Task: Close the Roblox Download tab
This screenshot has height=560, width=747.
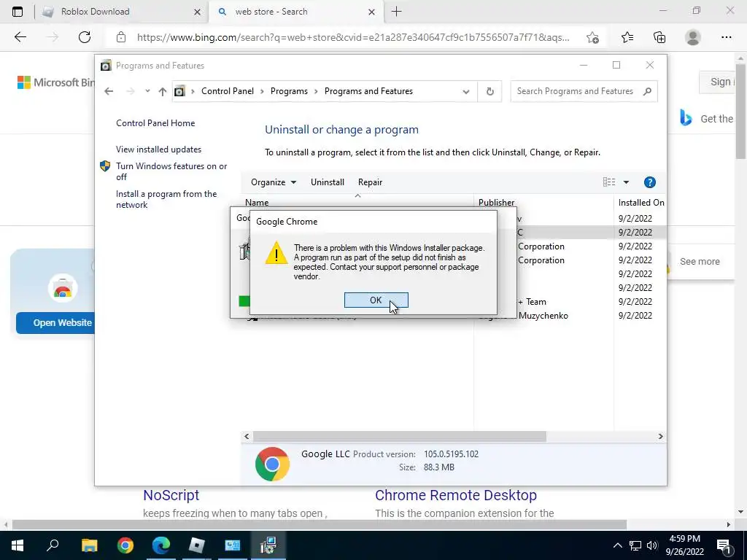Action: click(x=197, y=12)
